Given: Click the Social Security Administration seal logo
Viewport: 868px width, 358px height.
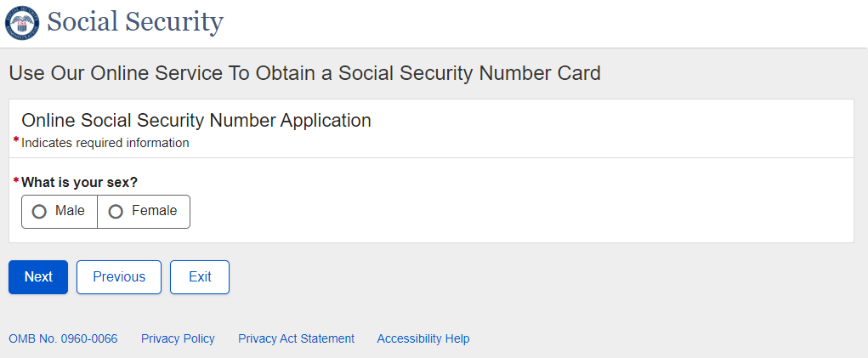Looking at the screenshot, I should point(21,22).
